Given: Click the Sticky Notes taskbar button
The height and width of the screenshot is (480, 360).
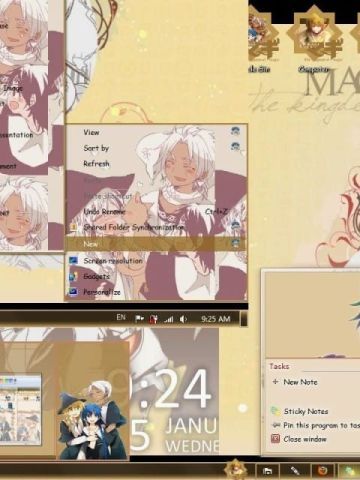Looking at the screenshot, I should point(349,471).
